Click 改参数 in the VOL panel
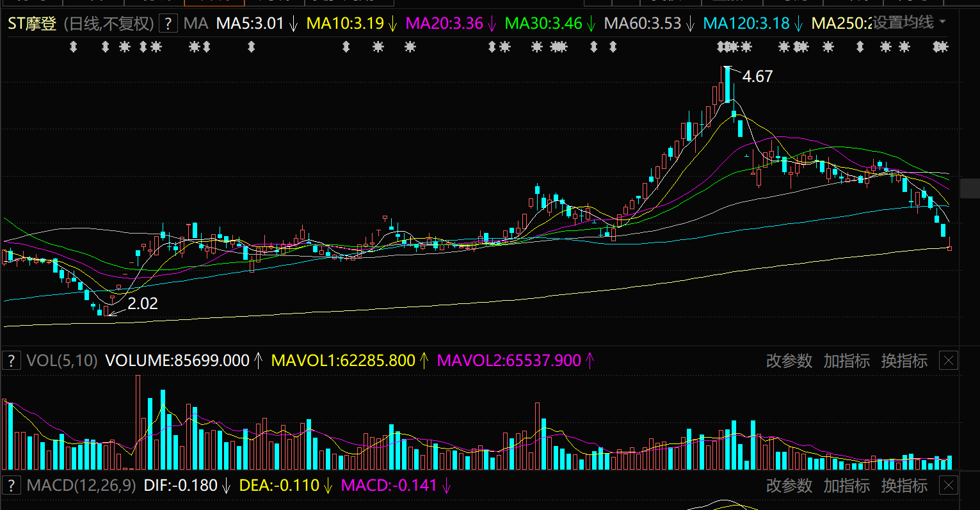This screenshot has width=980, height=510. coord(789,361)
